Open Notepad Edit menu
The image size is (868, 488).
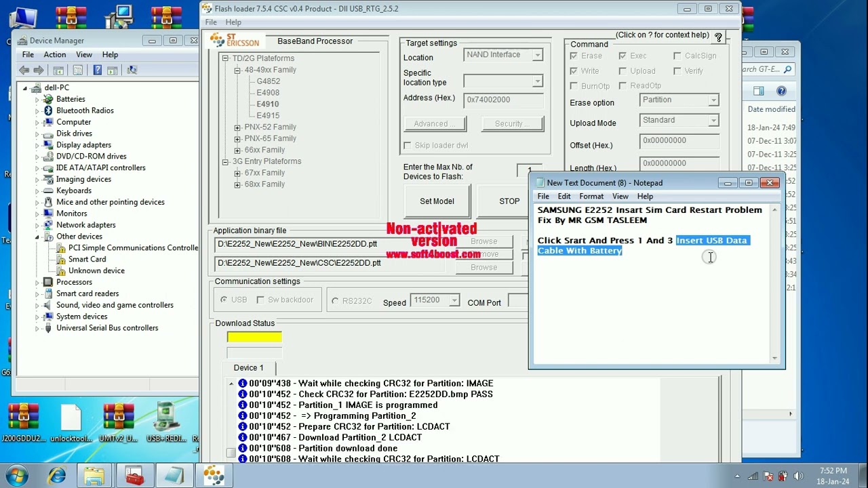pyautogui.click(x=564, y=197)
